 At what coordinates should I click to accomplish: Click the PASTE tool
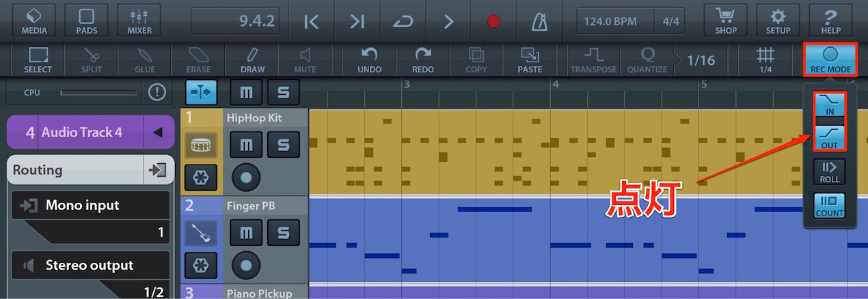(530, 60)
